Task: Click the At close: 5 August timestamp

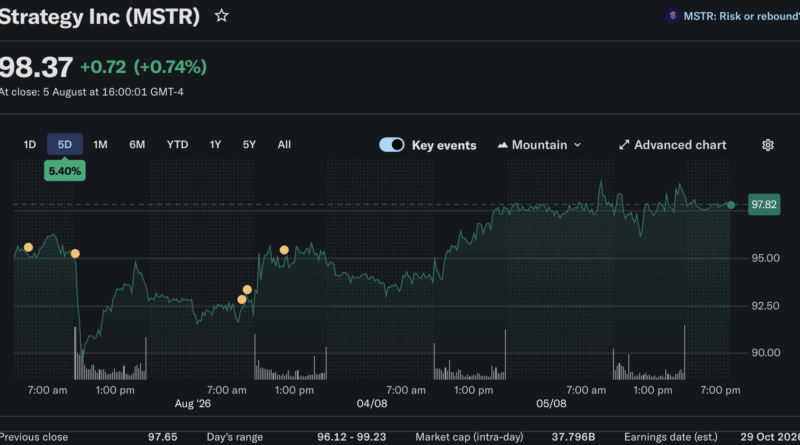Action: pyautogui.click(x=92, y=92)
